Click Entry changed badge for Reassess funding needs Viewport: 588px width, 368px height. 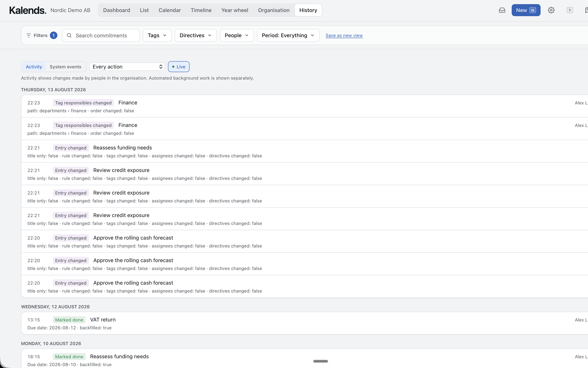coord(71,148)
